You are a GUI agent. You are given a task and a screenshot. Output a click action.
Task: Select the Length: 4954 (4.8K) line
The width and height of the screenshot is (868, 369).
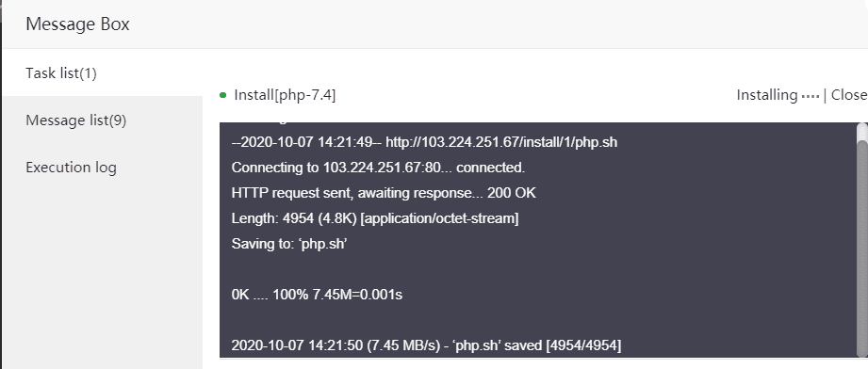[375, 218]
